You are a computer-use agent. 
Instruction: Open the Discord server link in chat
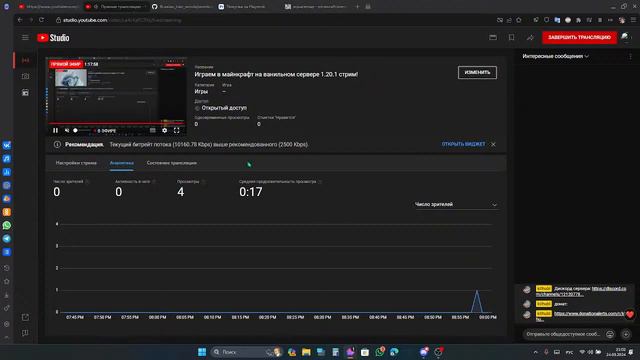pos(581,291)
